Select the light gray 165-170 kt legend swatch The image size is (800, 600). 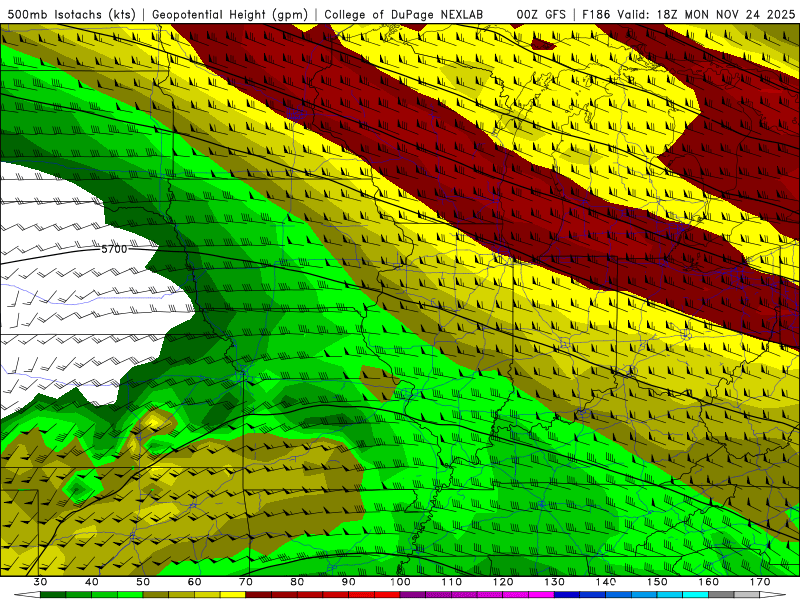tap(747, 595)
